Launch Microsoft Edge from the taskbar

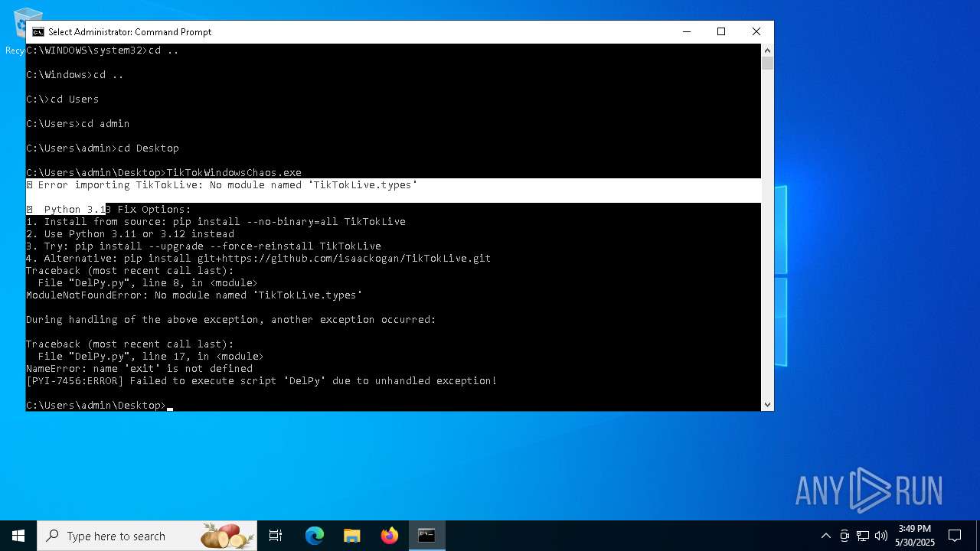(x=315, y=536)
